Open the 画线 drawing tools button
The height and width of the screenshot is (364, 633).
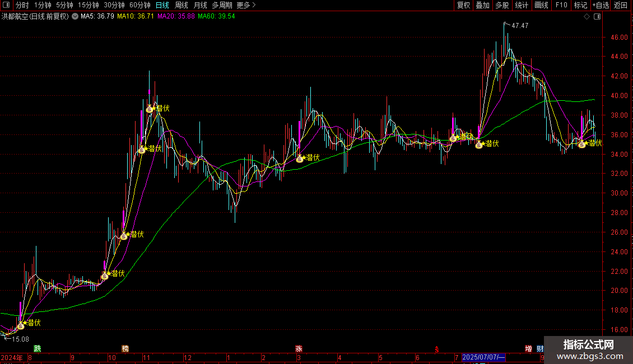click(541, 5)
